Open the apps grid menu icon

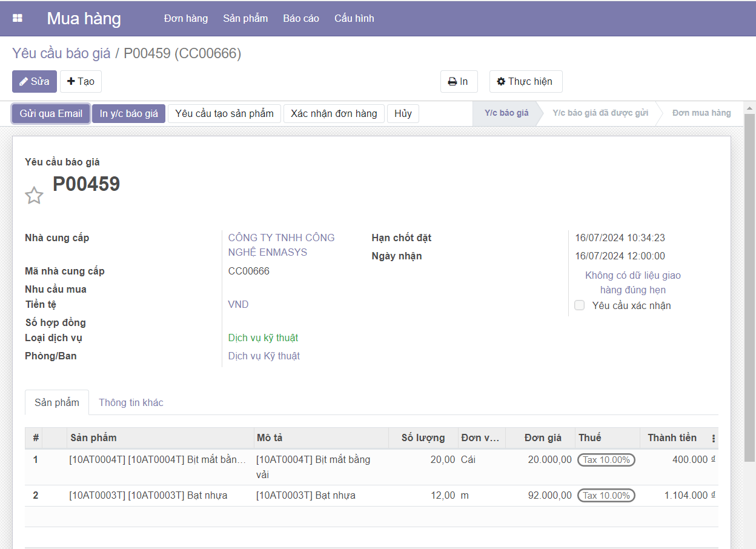(x=18, y=18)
